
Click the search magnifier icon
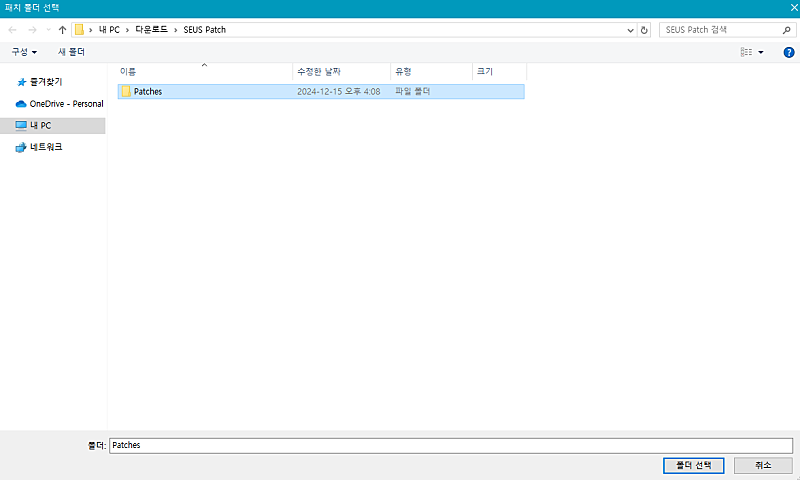786,30
